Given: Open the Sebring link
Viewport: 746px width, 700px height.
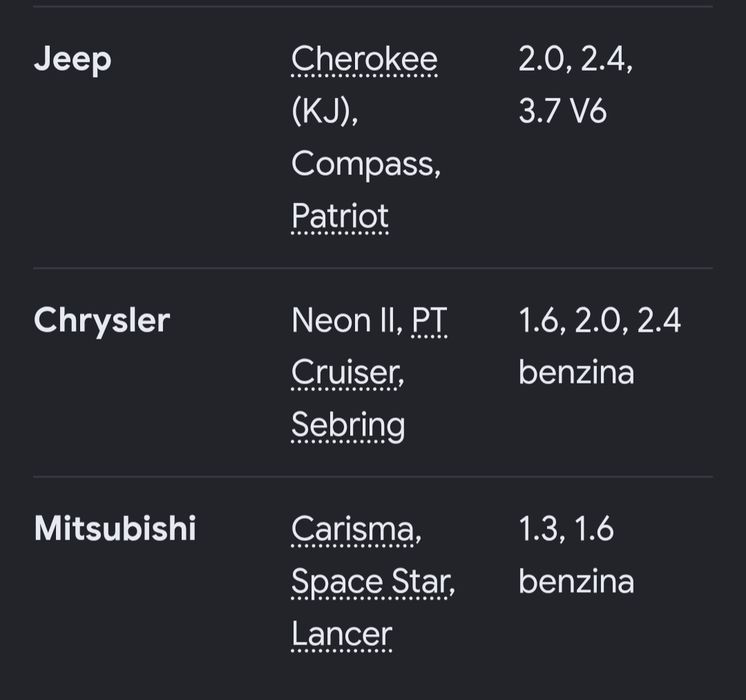Looking at the screenshot, I should (348, 426).
